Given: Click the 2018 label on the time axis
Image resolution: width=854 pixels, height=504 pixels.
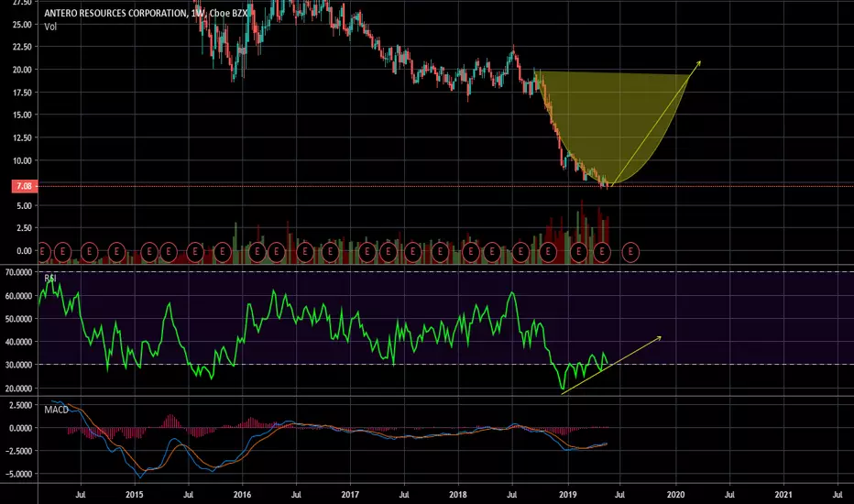Looking at the screenshot, I should pyautogui.click(x=458, y=495).
